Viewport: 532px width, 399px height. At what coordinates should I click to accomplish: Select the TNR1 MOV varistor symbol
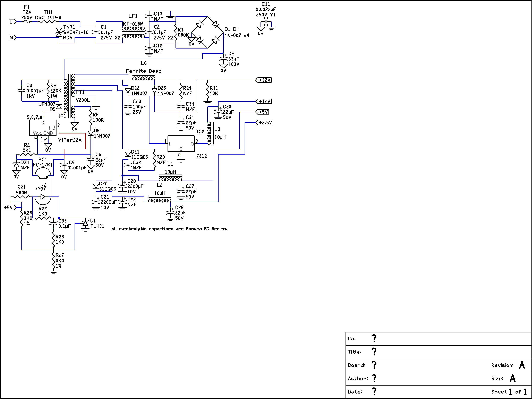[59, 32]
